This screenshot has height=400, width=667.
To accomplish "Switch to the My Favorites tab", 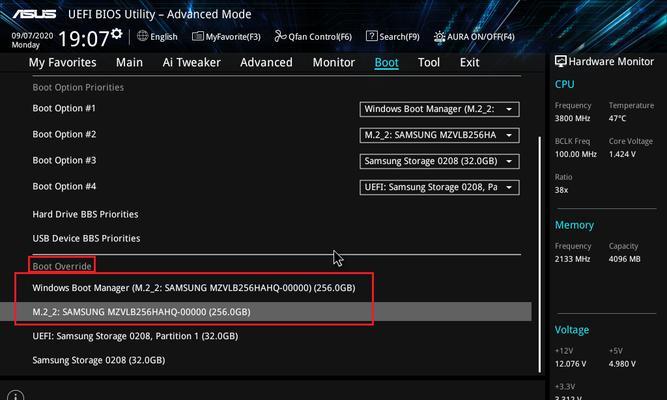I will coord(63,63).
